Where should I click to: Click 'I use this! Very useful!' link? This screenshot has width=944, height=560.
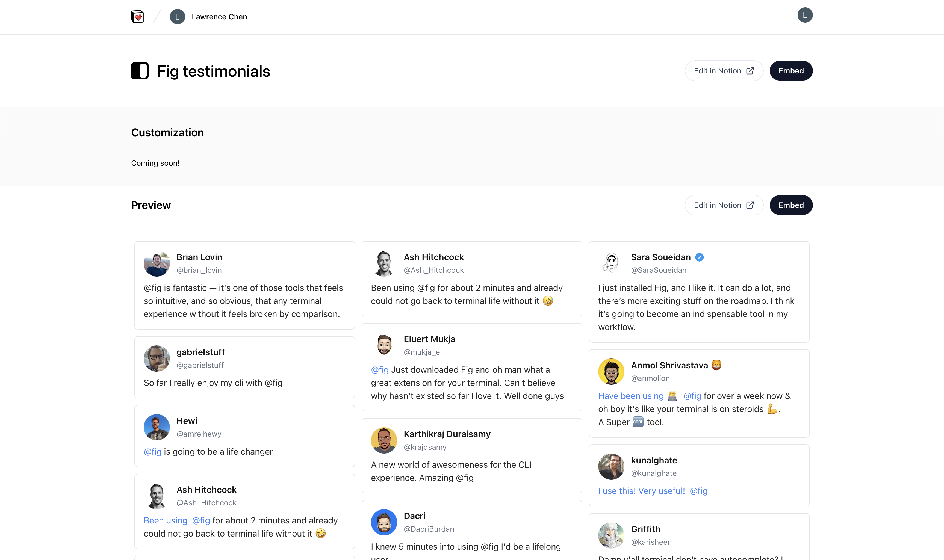pyautogui.click(x=641, y=491)
